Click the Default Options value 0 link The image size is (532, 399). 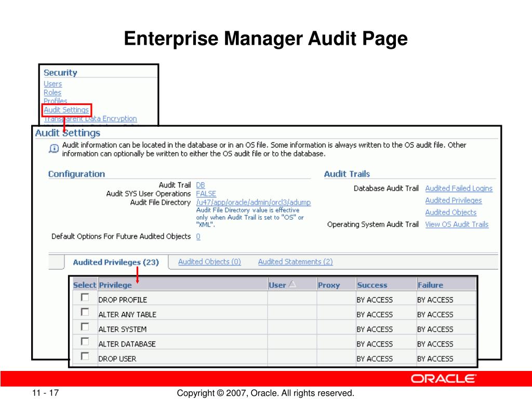(198, 236)
